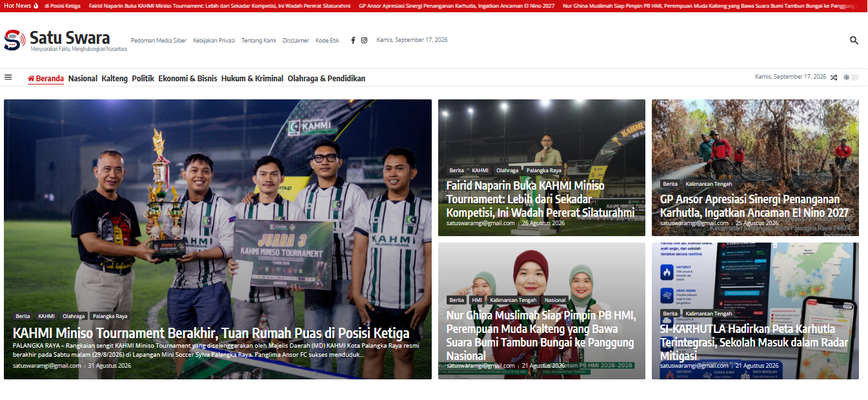Open the Nasional menu item
The width and height of the screenshot is (868, 400).
[83, 79]
